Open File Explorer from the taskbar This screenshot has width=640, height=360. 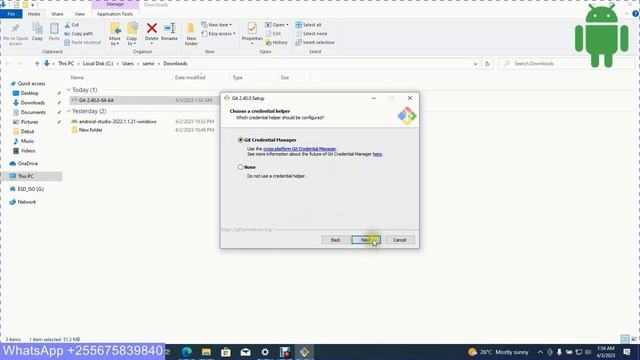click(206, 352)
